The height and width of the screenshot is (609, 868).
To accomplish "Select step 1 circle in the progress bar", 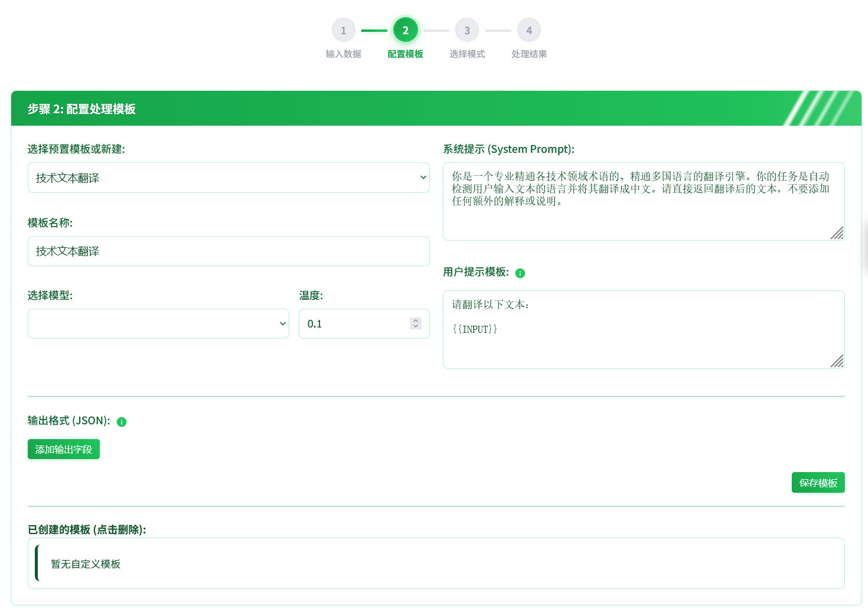I will pyautogui.click(x=343, y=30).
